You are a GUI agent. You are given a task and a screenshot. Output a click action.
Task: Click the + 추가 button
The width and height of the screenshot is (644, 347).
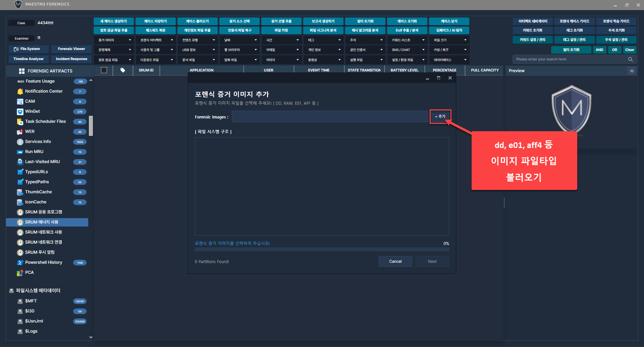coord(440,116)
